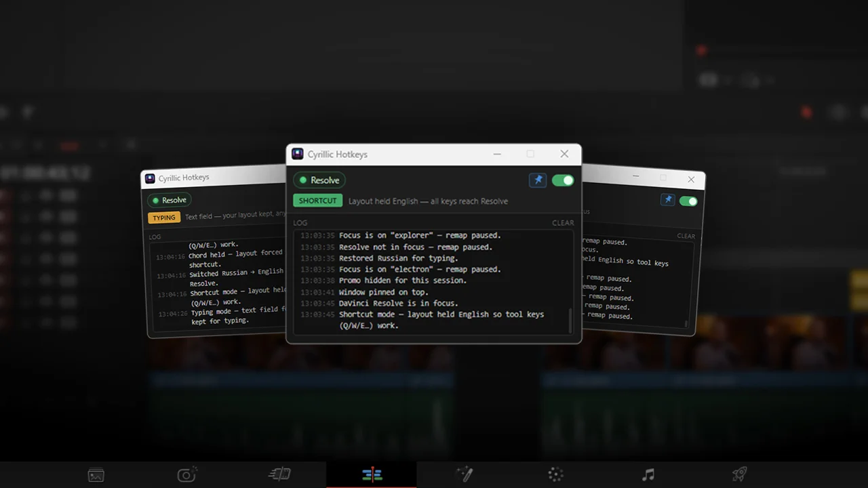Viewport: 868px width, 488px height.
Task: Clear the log in the center window
Action: click(563, 223)
